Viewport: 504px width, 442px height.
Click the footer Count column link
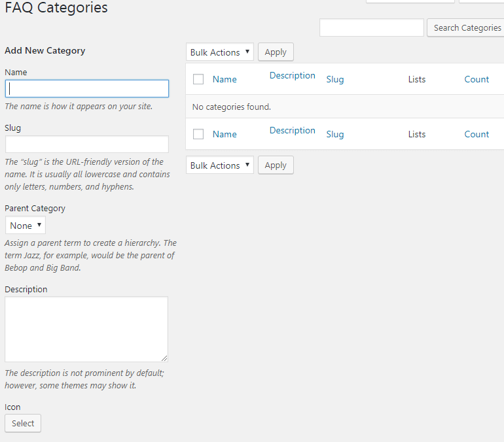[477, 134]
